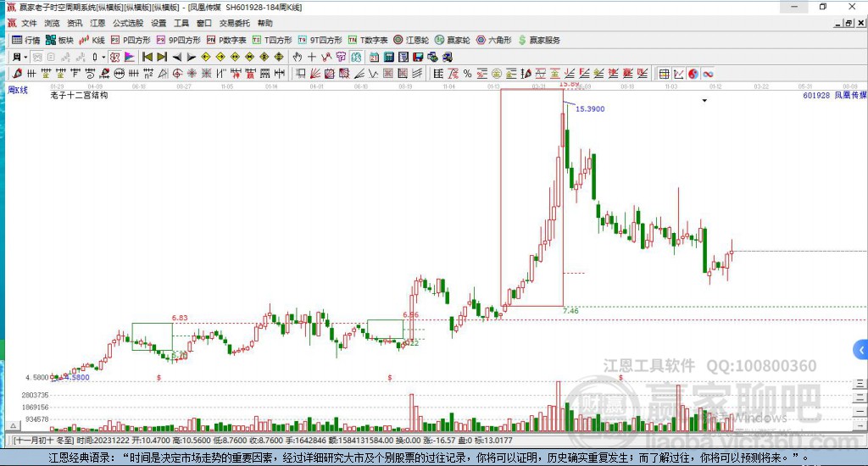
Task: Open the 资讯 menu
Action: pyautogui.click(x=75, y=23)
